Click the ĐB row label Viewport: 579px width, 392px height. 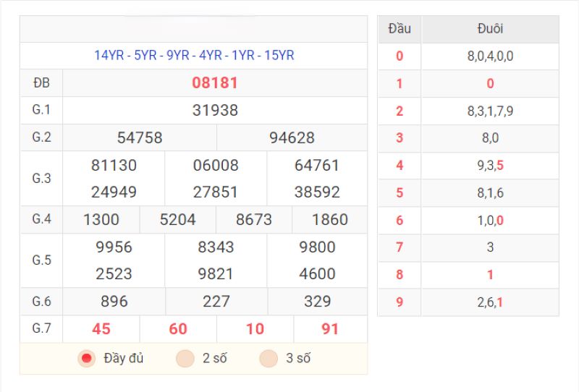pyautogui.click(x=41, y=82)
